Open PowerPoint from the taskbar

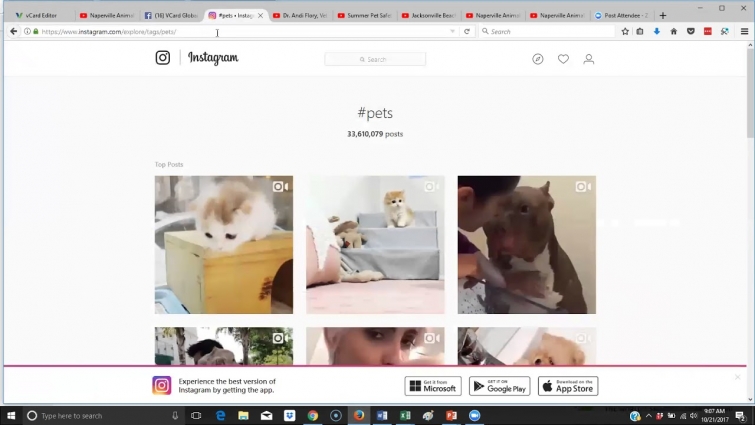click(451, 415)
